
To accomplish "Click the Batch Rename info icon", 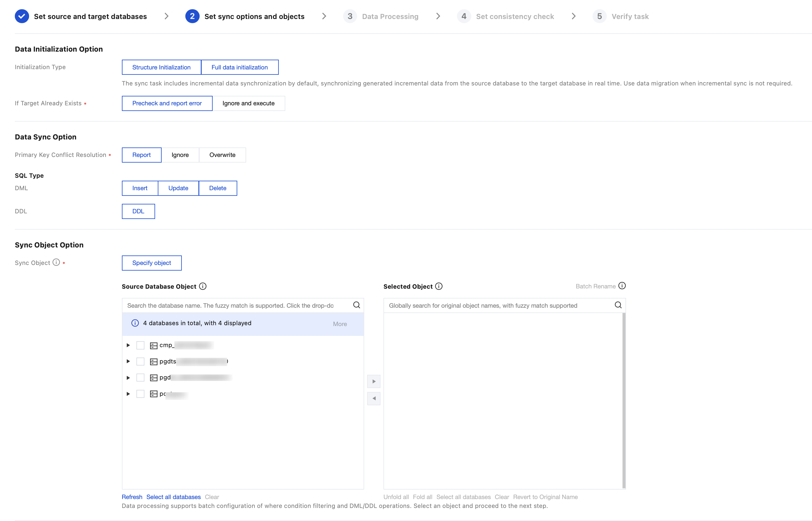I will click(622, 286).
